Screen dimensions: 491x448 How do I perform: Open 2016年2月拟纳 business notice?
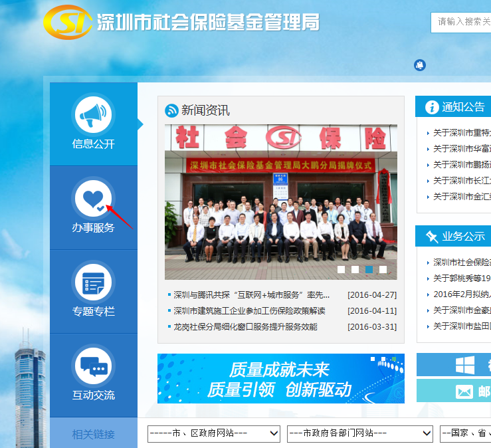pyautogui.click(x=462, y=294)
